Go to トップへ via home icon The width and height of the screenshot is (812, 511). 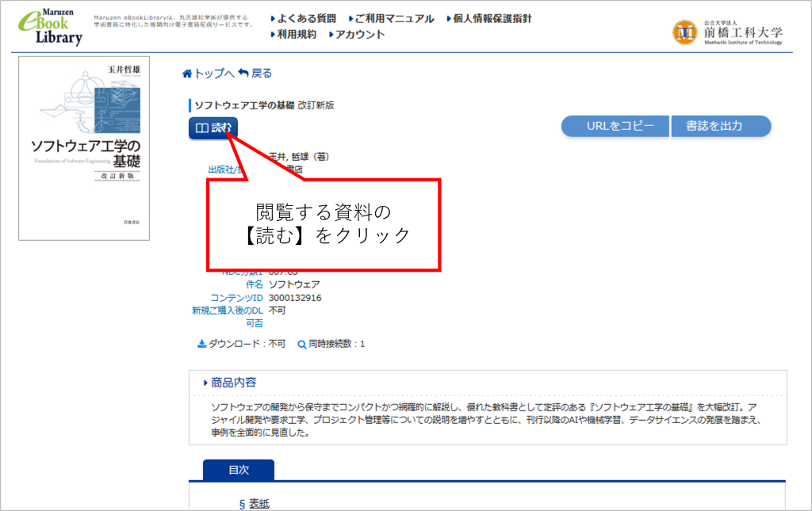coord(187,74)
